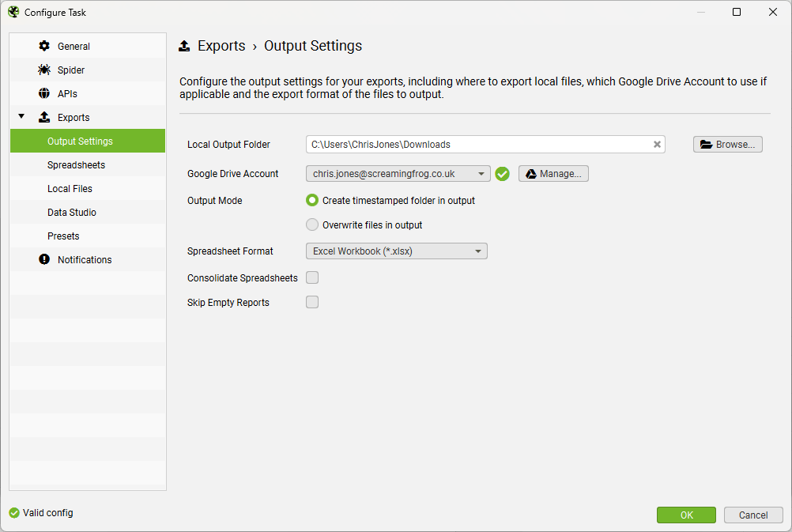The height and width of the screenshot is (532, 792).
Task: Click the Exports icon in the page heading
Action: [x=184, y=46]
